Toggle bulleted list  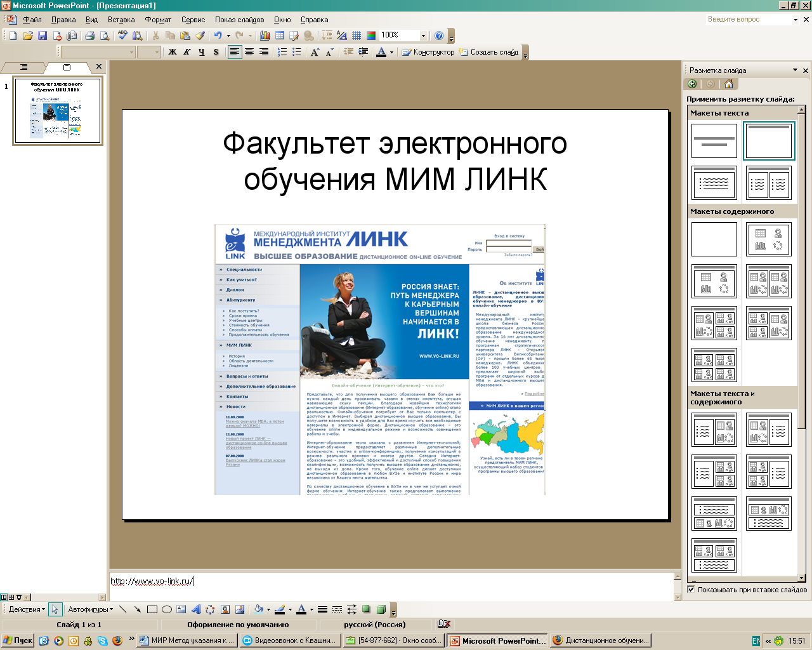tap(297, 52)
